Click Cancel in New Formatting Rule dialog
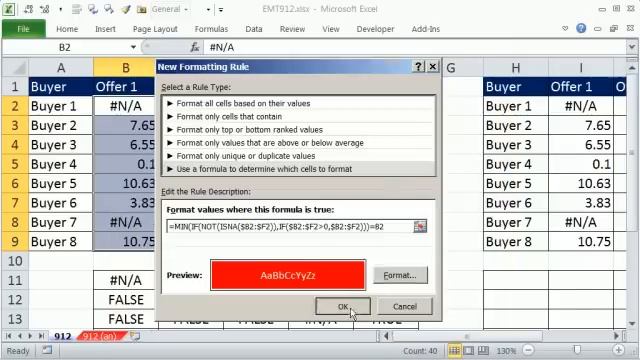640x360 pixels. pos(404,307)
